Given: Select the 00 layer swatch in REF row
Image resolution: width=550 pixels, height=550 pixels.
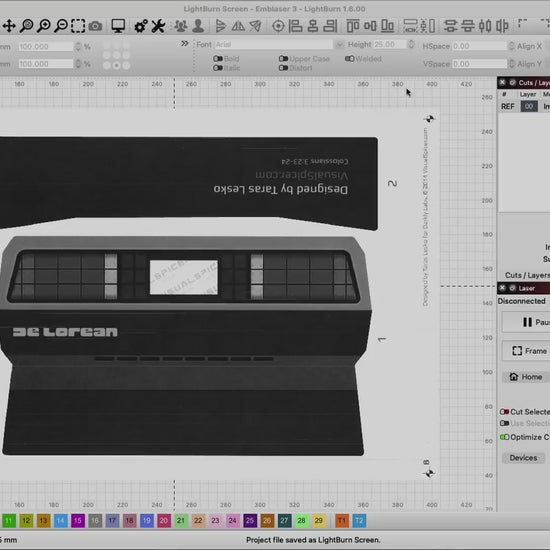Looking at the screenshot, I should [x=529, y=106].
